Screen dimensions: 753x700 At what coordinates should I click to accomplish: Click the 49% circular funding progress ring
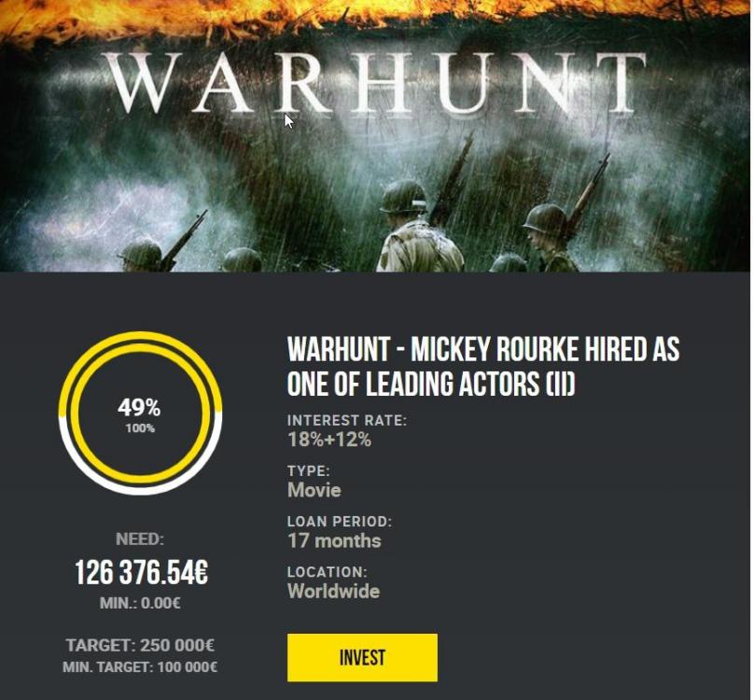[x=140, y=413]
